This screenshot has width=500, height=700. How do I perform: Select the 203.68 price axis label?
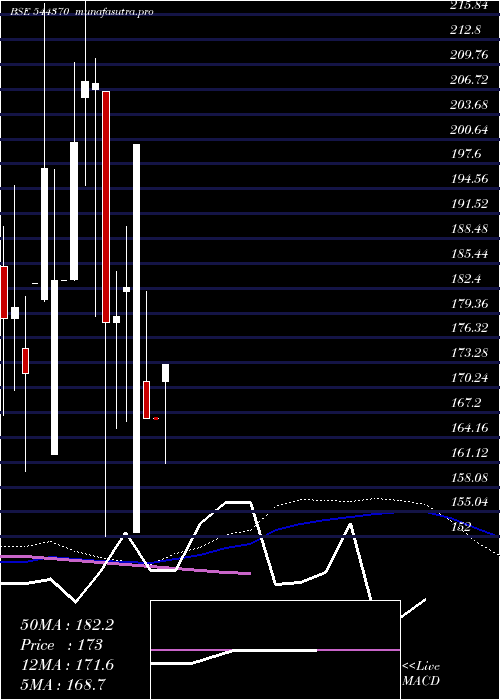(471, 105)
